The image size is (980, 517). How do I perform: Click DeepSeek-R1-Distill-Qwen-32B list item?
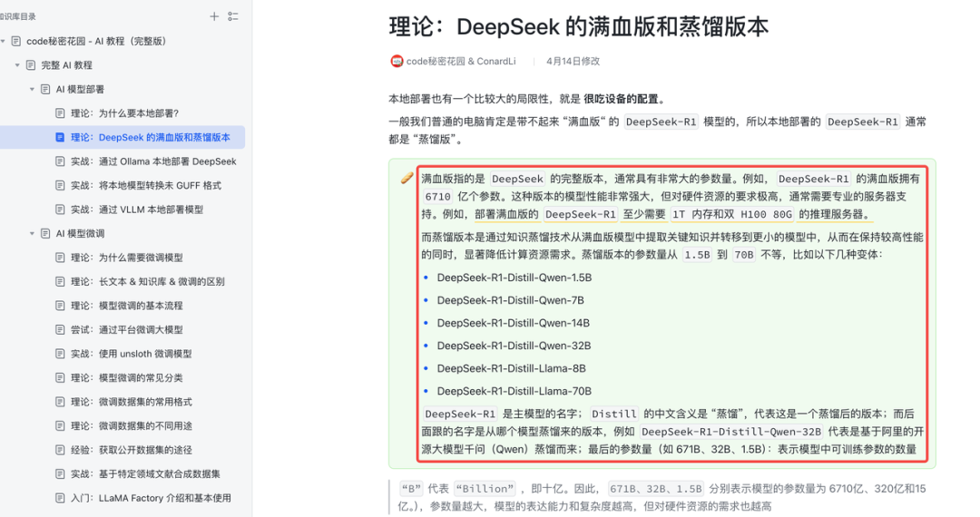point(514,346)
